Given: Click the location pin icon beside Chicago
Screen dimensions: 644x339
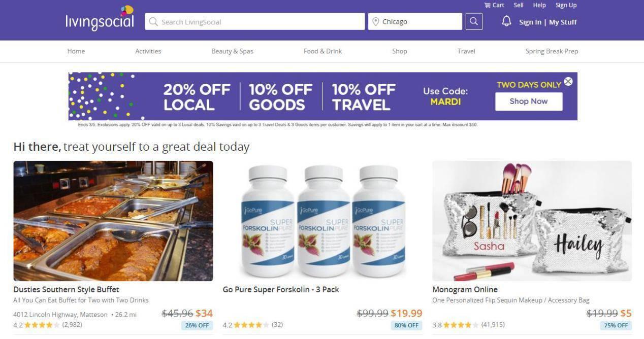Looking at the screenshot, I should [376, 22].
